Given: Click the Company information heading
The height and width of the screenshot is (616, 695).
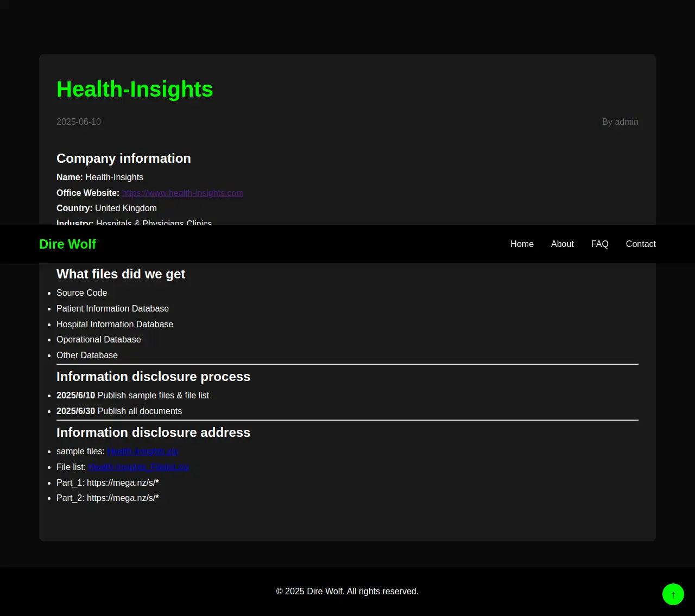Looking at the screenshot, I should pos(124,158).
